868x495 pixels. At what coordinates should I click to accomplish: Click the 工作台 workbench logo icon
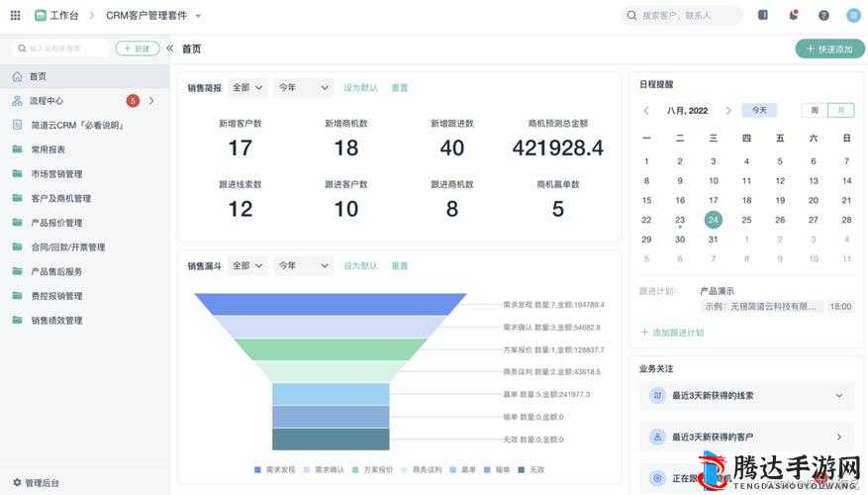tap(40, 16)
